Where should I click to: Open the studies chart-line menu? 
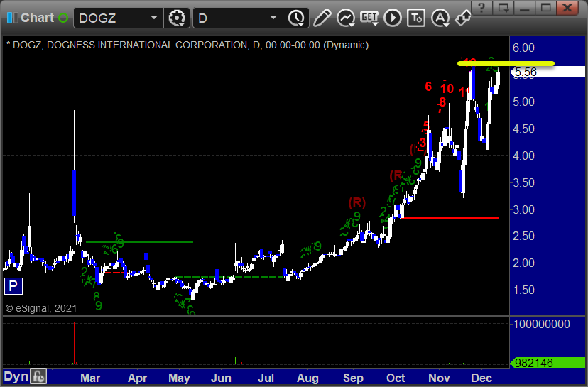coord(346,18)
